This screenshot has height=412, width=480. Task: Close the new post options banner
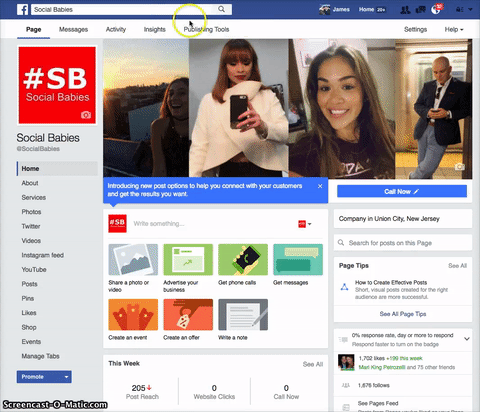pos(320,186)
